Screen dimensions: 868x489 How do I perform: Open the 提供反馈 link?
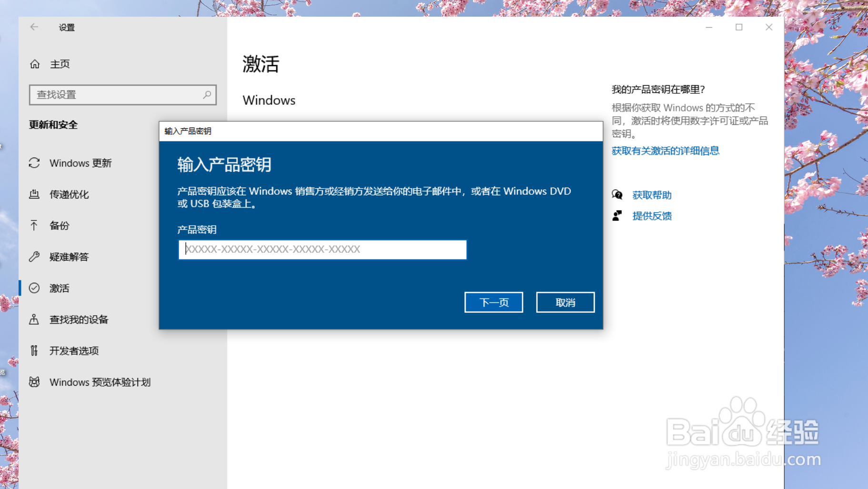[x=652, y=216]
